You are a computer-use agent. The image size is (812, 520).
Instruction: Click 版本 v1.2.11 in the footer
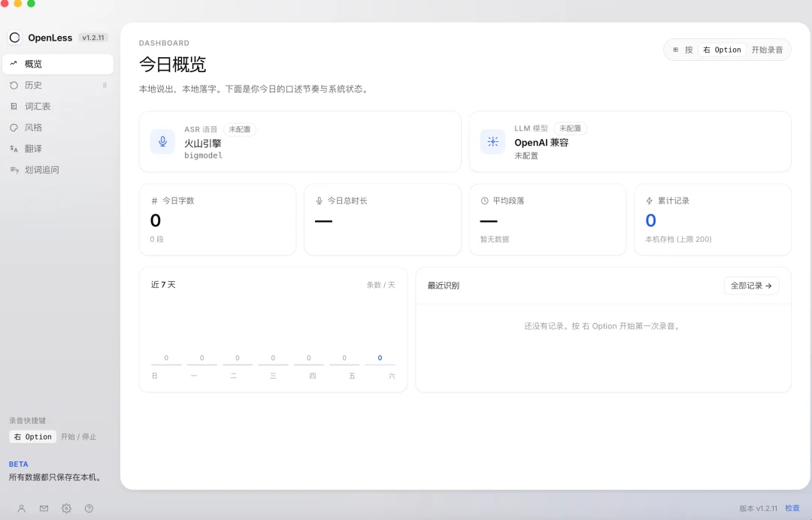point(759,508)
